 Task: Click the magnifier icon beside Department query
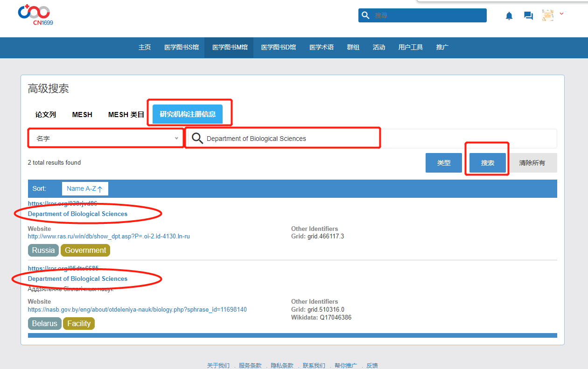point(197,139)
